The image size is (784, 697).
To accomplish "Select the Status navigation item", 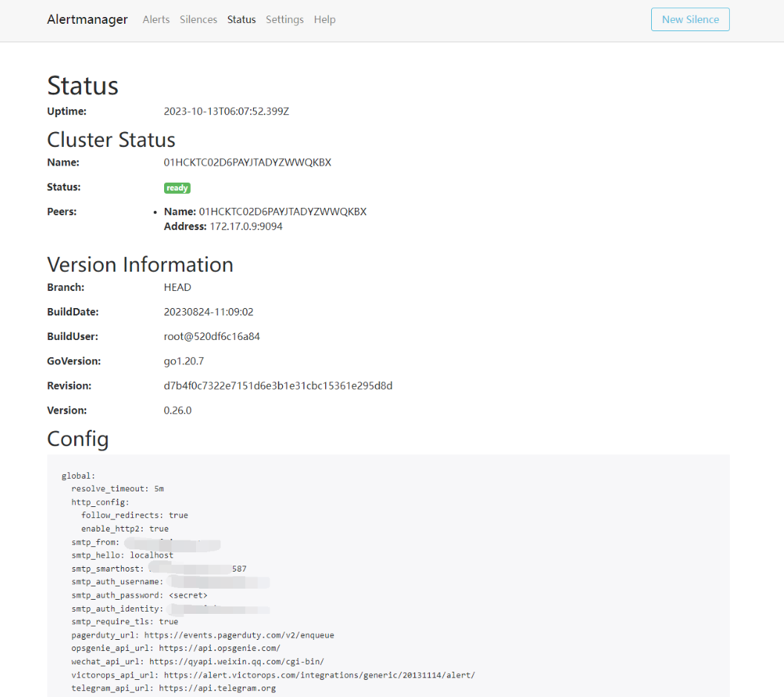I will [x=241, y=19].
